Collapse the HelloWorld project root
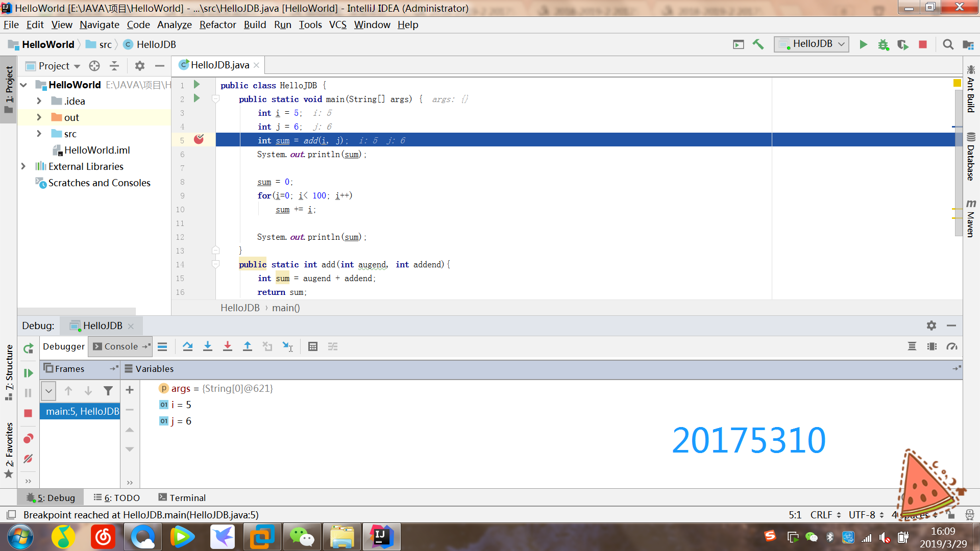This screenshot has height=551, width=980. coord(23,85)
